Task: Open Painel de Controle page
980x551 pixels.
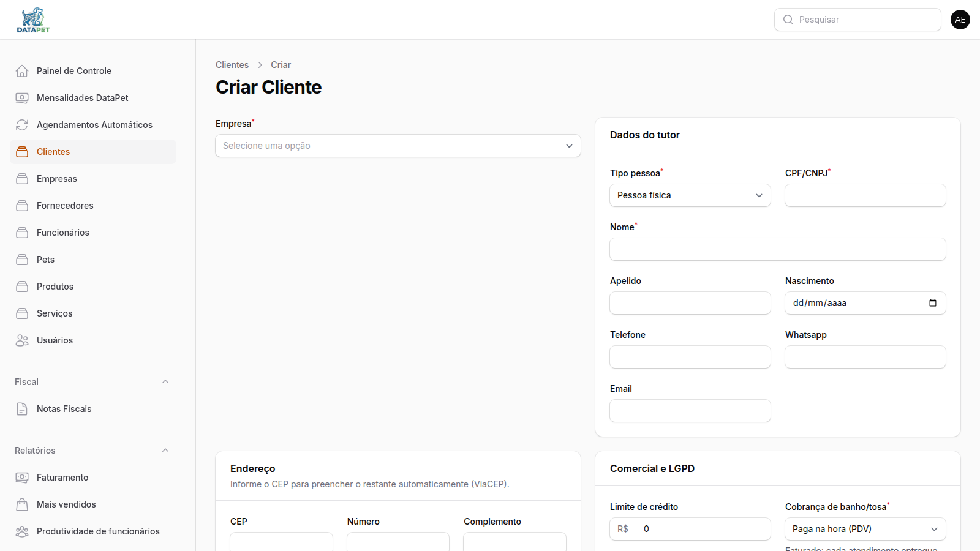Action: 93,71
